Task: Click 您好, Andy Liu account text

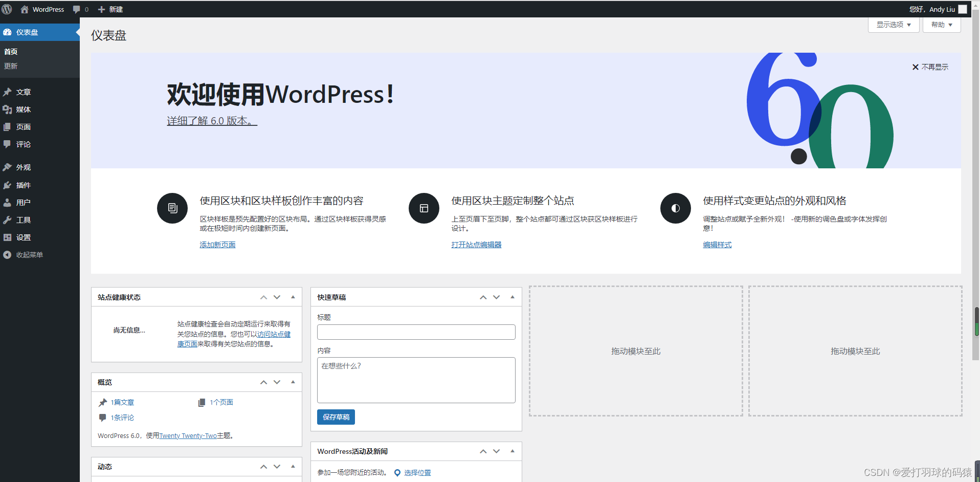Action: click(x=932, y=9)
